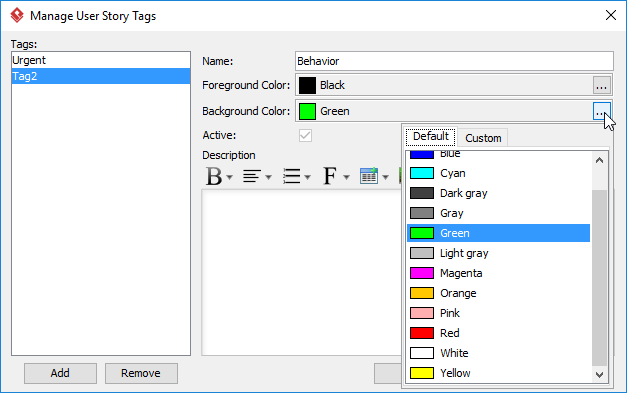This screenshot has height=393, width=627.
Task: Click the Font icon
Action: tap(329, 176)
